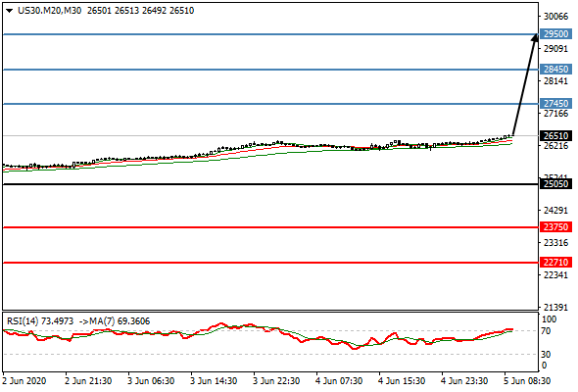Select the 23316 price axis value
The width and height of the screenshot is (578, 392).
[x=555, y=243]
